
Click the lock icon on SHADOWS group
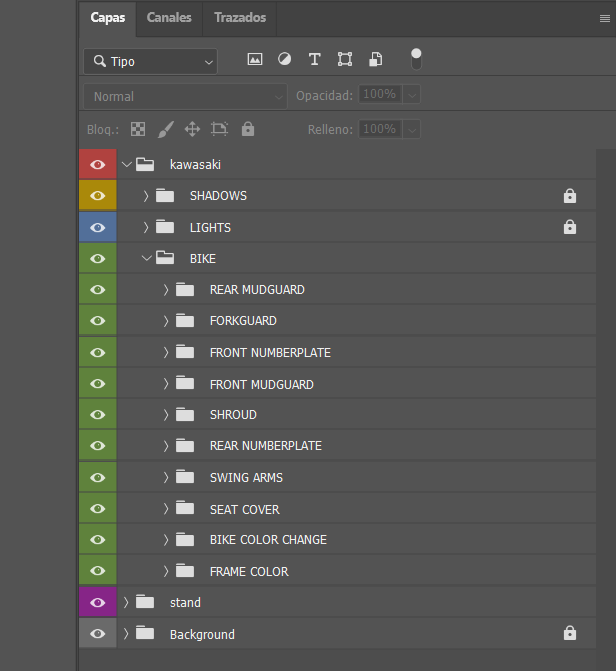coord(570,196)
